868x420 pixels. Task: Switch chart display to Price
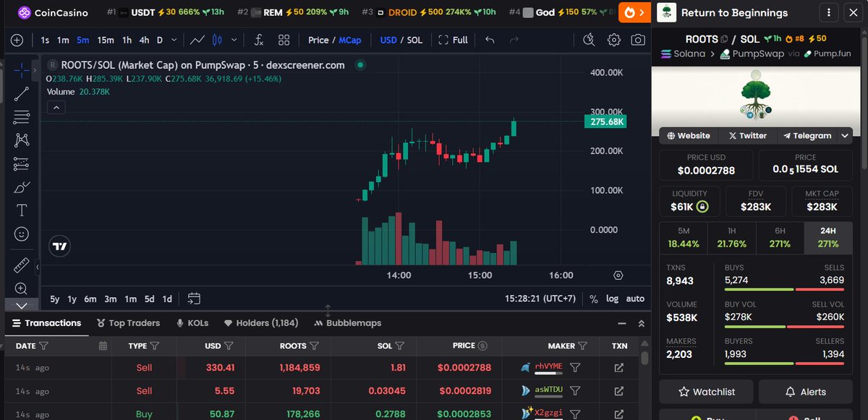point(318,40)
